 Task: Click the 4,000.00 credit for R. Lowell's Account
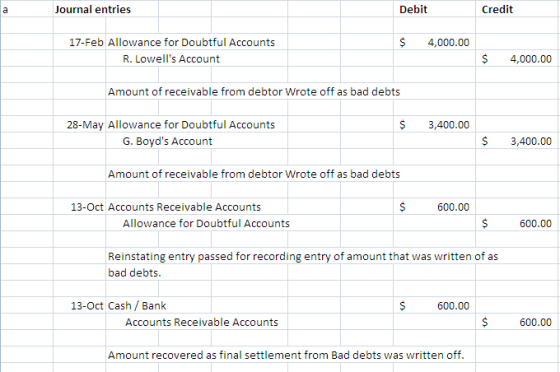coord(531,59)
